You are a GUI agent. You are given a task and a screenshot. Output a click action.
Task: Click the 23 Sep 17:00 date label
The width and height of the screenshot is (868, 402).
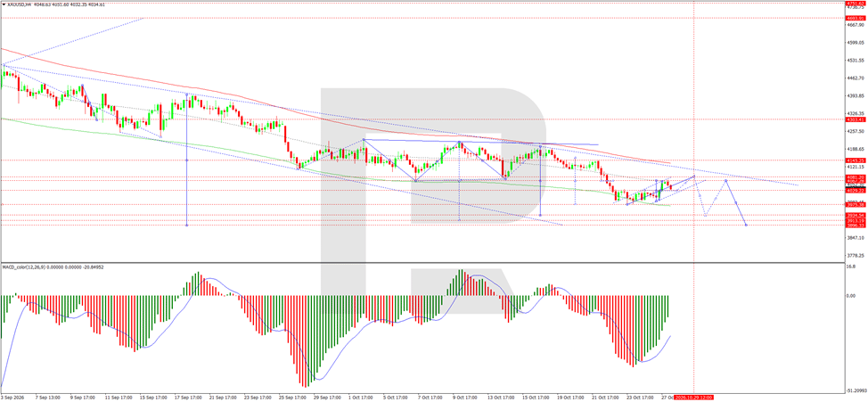[x=258, y=398]
